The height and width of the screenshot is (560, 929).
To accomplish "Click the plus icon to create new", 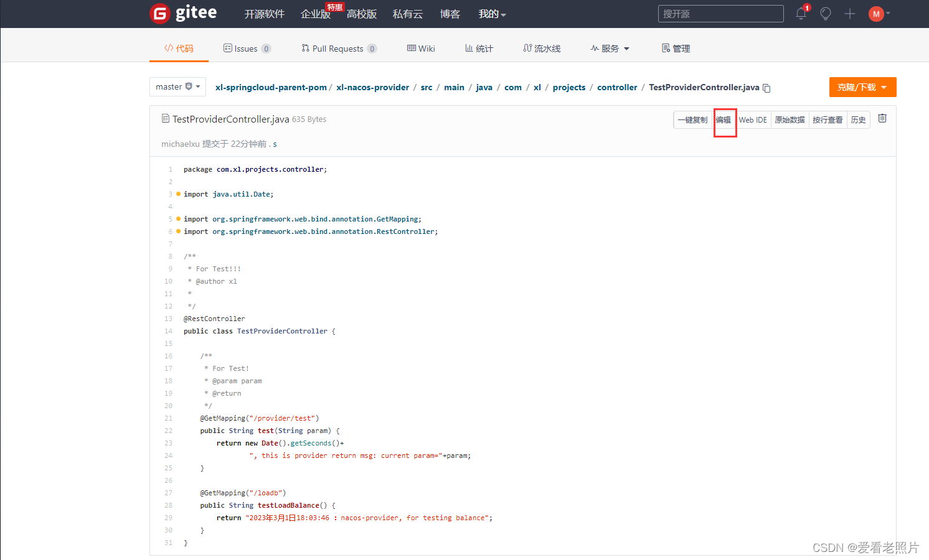I will [x=850, y=14].
